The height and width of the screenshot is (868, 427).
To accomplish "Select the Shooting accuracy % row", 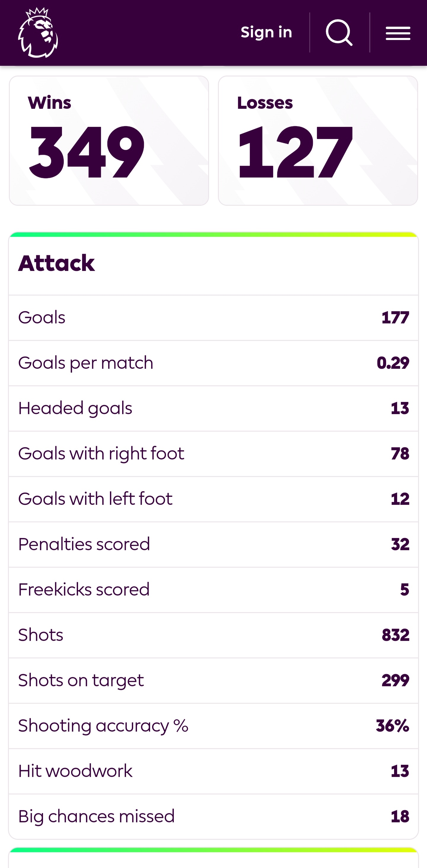I will (x=213, y=726).
